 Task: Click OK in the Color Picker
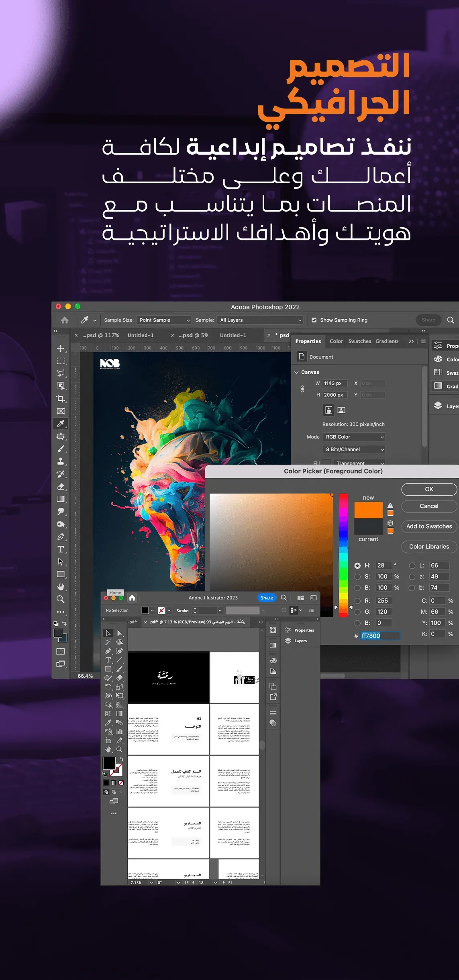[429, 489]
